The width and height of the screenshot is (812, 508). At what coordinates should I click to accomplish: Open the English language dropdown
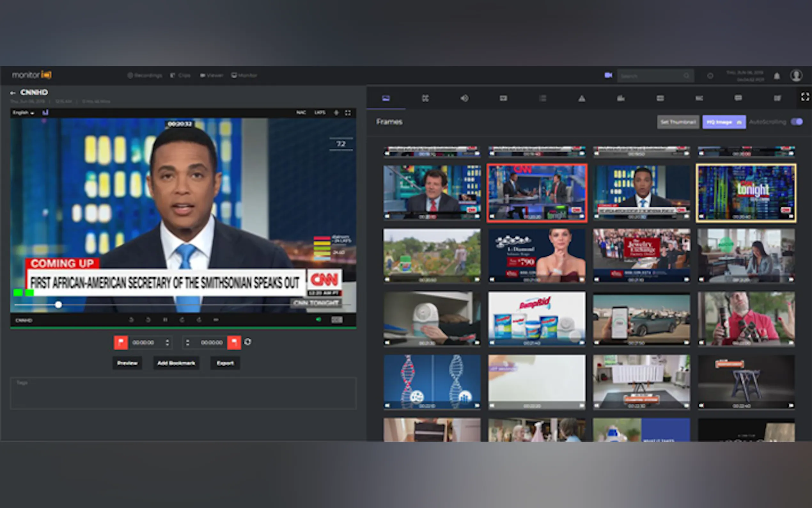tap(24, 113)
